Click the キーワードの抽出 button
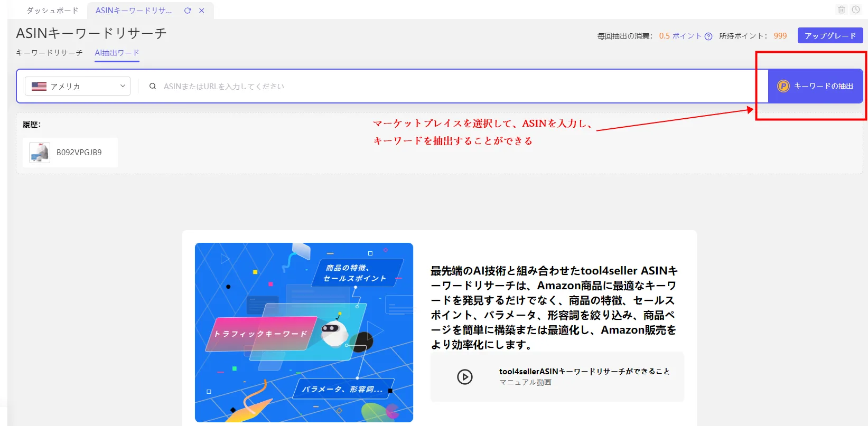 pos(815,86)
